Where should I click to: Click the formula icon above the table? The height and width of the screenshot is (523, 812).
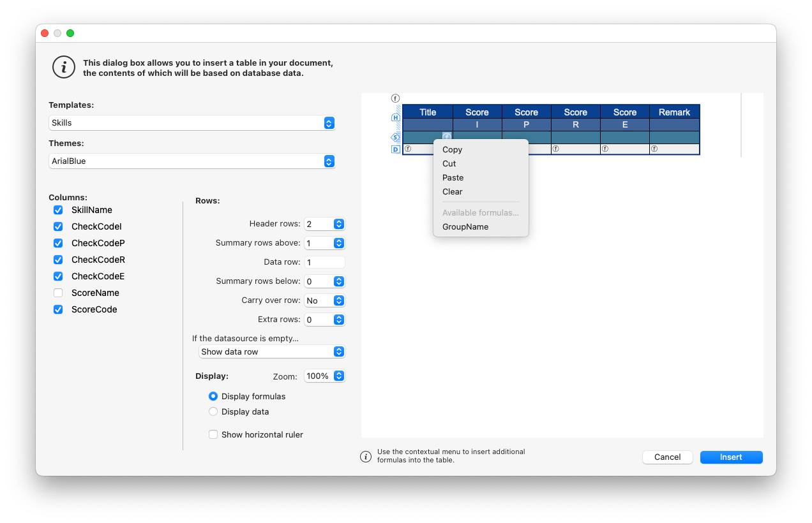[x=395, y=98]
